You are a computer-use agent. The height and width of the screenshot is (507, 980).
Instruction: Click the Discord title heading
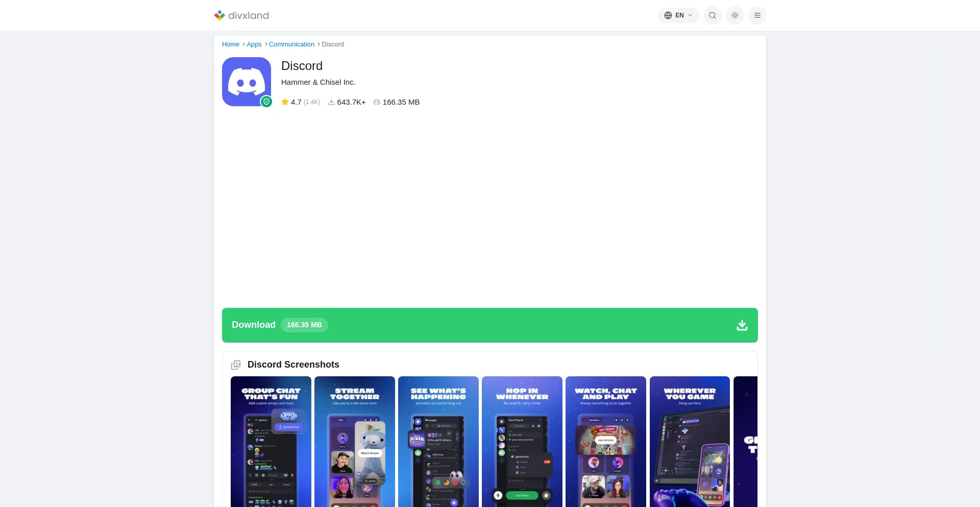(302, 66)
